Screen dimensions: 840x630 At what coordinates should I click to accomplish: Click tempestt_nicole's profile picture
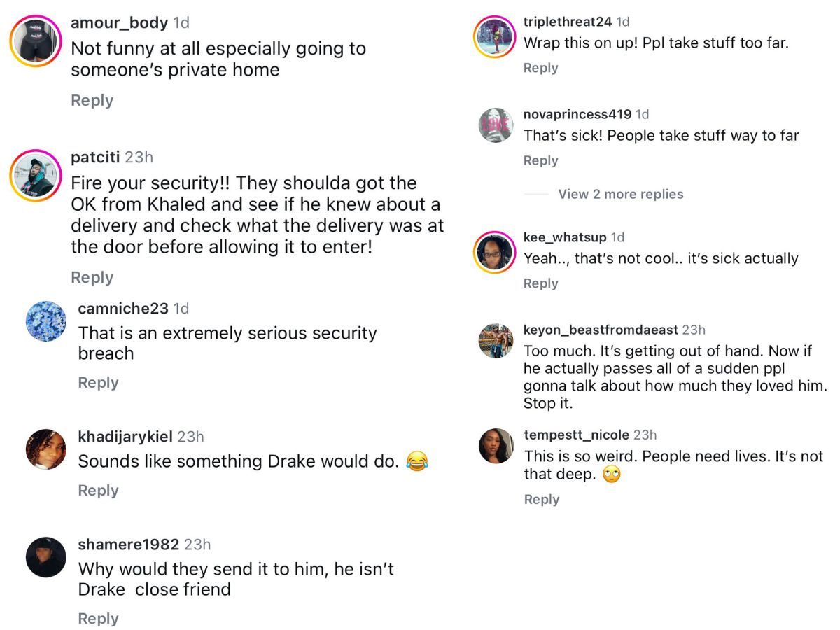point(496,446)
